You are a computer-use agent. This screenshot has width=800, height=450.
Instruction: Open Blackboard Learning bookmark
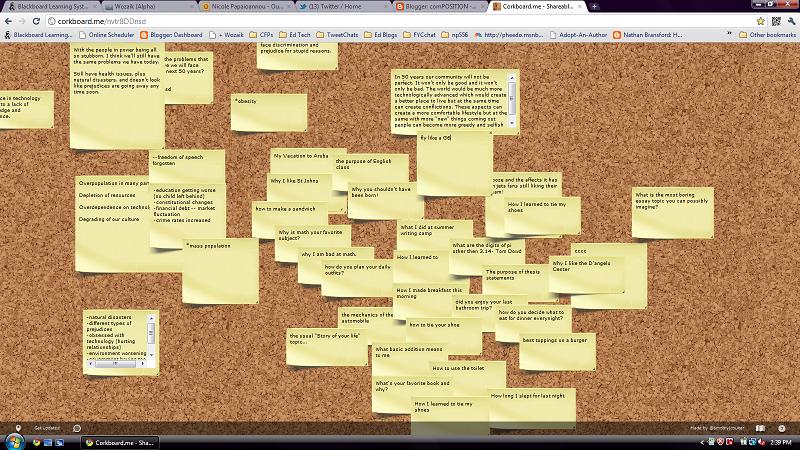point(38,35)
